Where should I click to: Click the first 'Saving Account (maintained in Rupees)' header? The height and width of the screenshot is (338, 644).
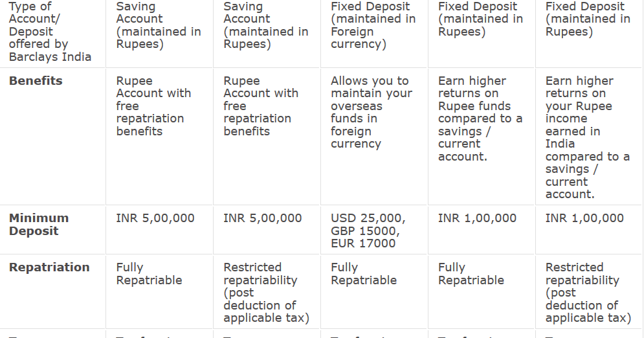[158, 25]
